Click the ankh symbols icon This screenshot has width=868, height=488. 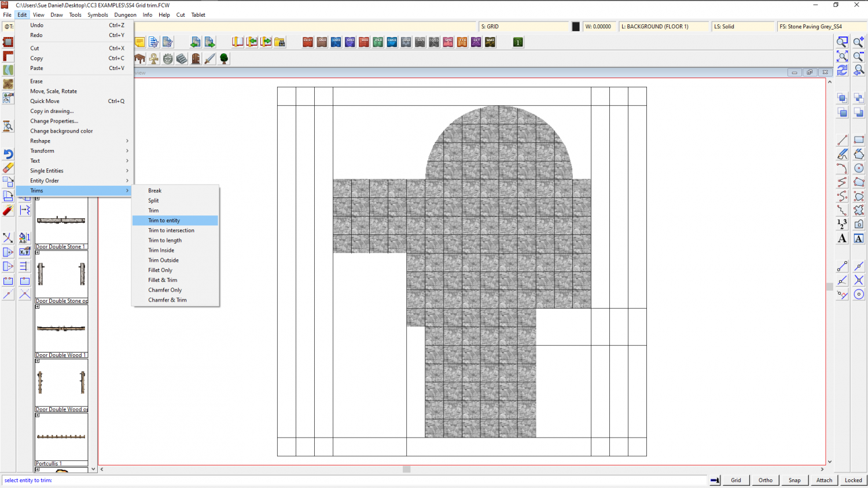(153, 58)
